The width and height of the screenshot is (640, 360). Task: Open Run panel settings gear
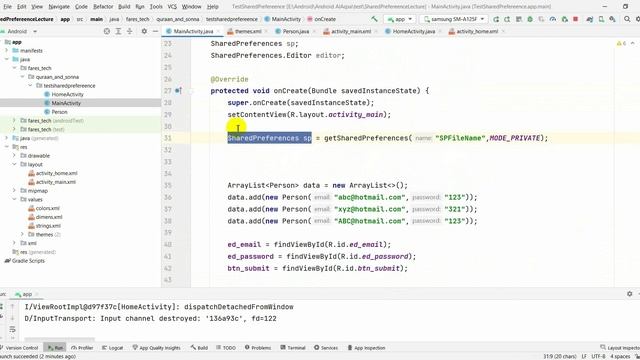click(629, 294)
